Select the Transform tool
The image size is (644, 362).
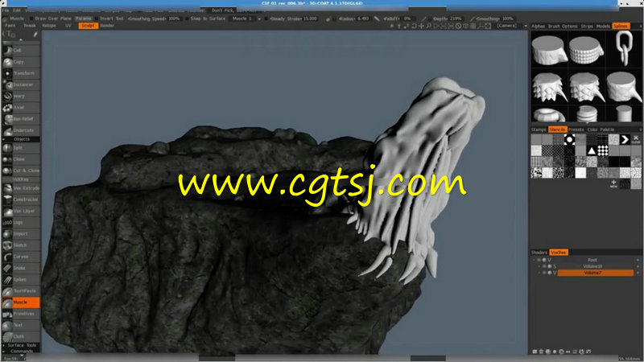21,73
